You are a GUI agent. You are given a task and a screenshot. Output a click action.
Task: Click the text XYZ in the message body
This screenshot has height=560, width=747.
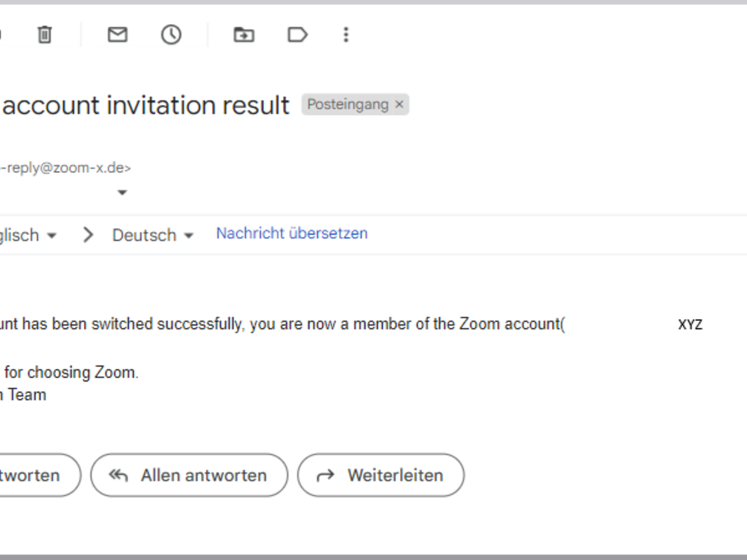pos(691,324)
